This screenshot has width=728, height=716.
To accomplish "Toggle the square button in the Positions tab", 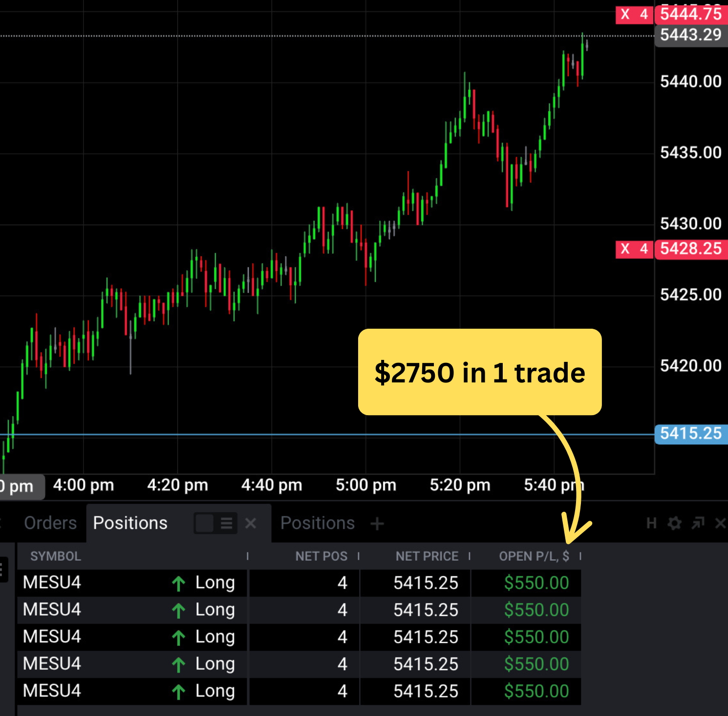I will coord(204,524).
